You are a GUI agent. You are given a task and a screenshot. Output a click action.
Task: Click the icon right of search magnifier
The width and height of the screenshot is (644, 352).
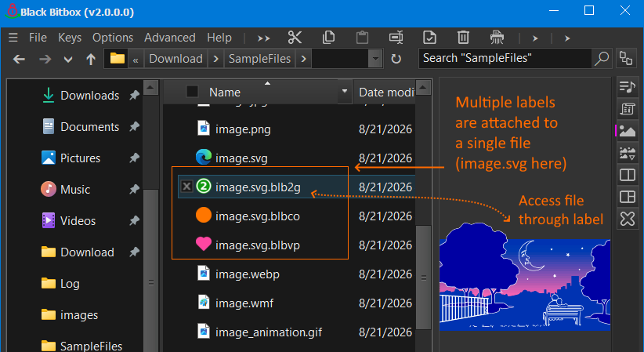point(626,58)
